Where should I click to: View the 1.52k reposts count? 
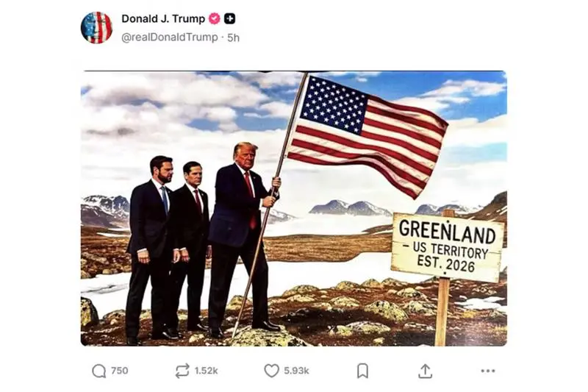206,371
